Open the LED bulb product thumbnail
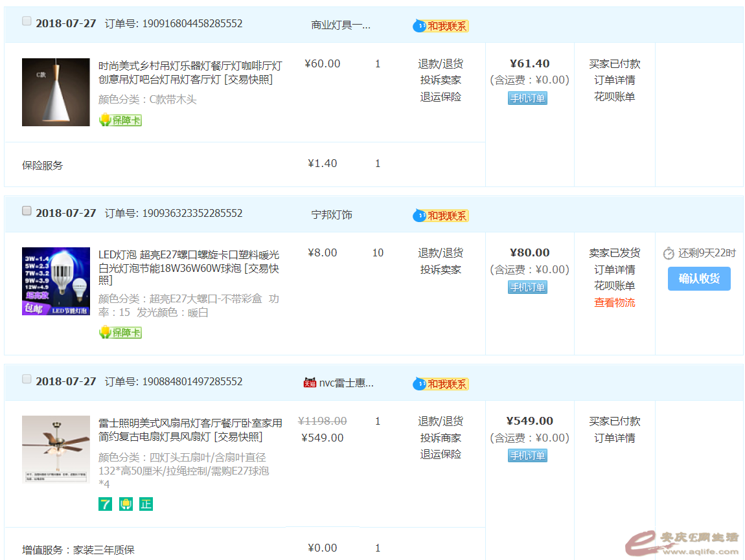 [56, 281]
